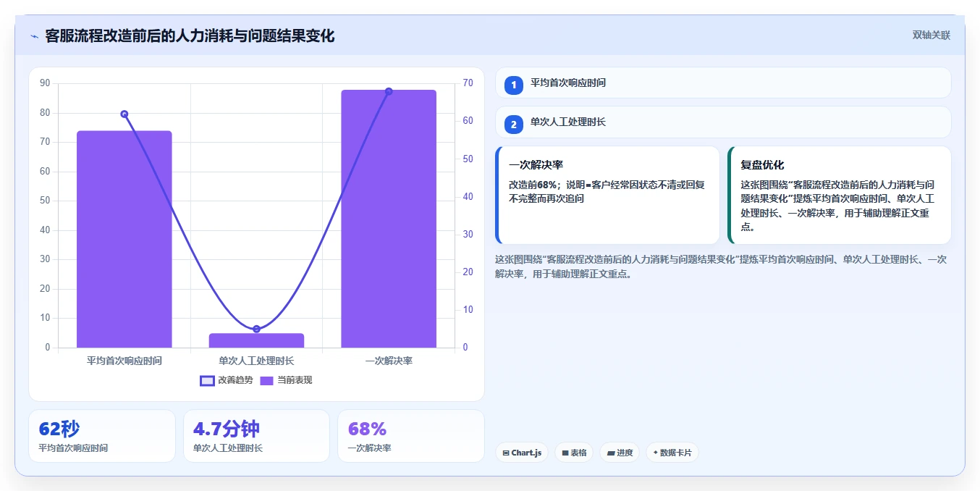Click the 当前表现 legend purple swatch
This screenshot has width=980, height=491.
[266, 380]
